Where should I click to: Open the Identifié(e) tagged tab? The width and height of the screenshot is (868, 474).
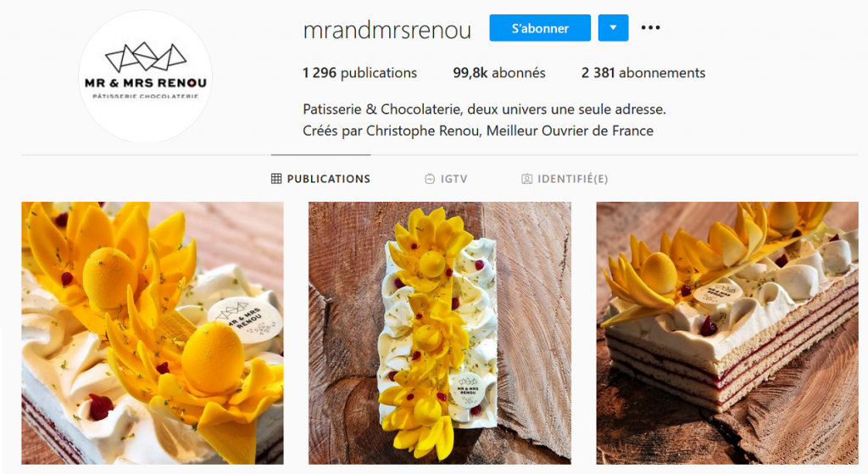pyautogui.click(x=565, y=179)
